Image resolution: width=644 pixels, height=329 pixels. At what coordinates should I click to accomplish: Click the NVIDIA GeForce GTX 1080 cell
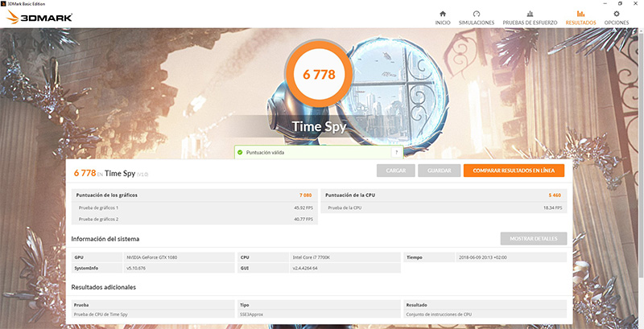click(x=180, y=257)
